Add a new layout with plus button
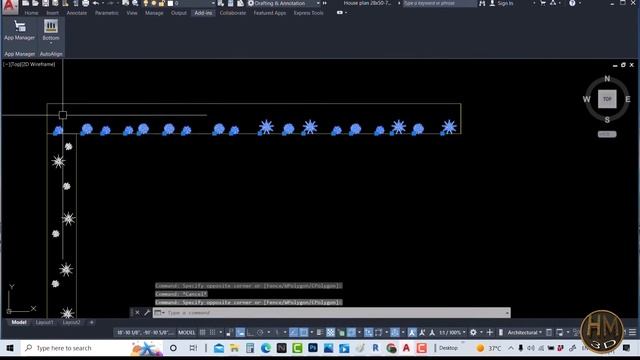Viewport: 640px width, 360px height. [x=91, y=322]
